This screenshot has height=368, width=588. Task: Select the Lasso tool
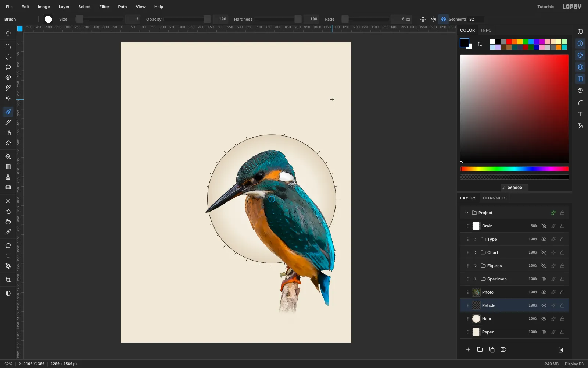click(x=8, y=67)
